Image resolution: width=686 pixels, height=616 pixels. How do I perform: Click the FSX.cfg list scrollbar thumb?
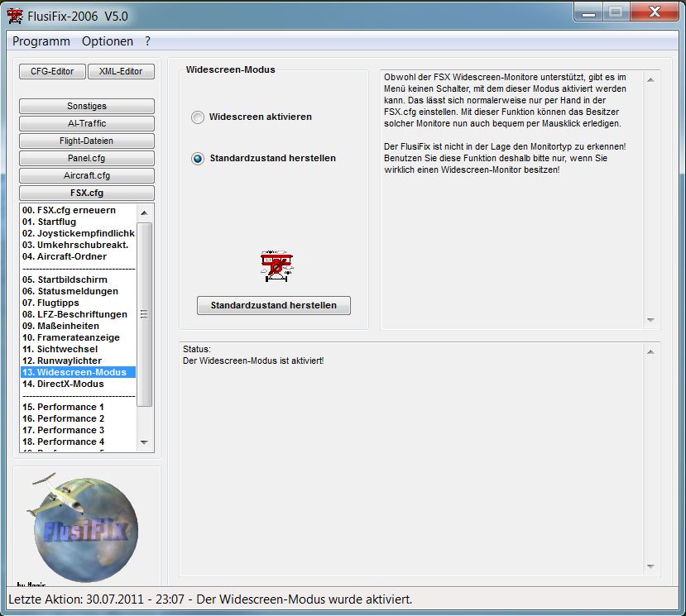[x=144, y=314]
